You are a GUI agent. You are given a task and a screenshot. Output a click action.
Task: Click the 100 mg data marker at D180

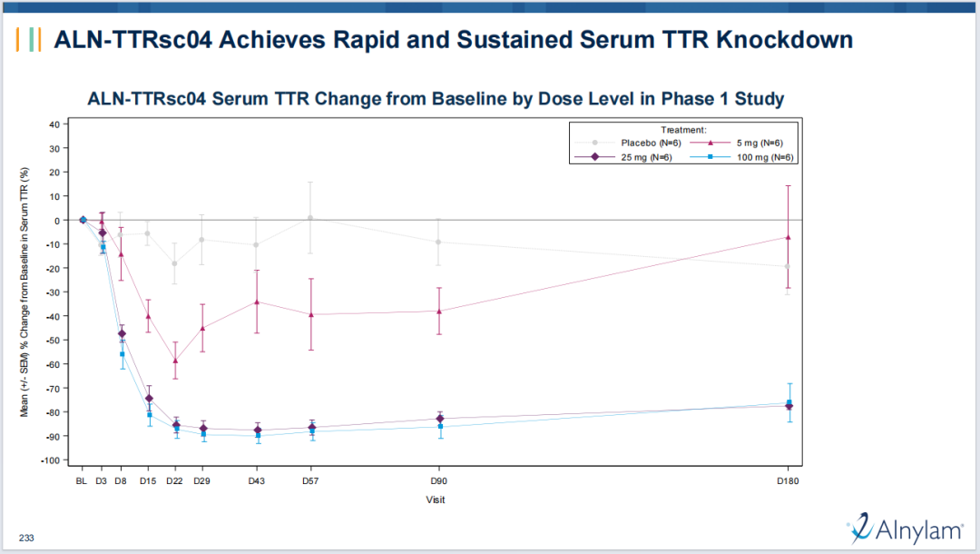pos(789,402)
